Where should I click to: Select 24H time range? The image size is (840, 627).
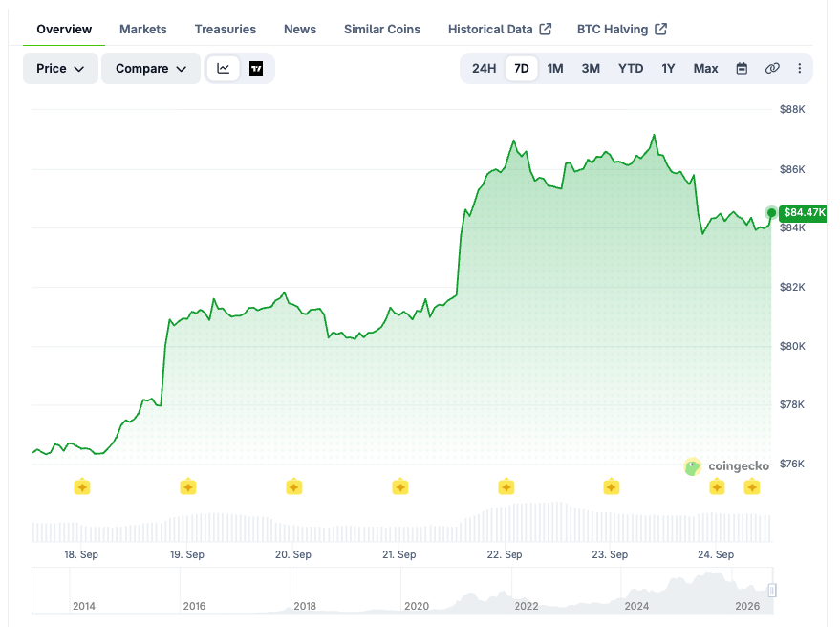pyautogui.click(x=484, y=69)
